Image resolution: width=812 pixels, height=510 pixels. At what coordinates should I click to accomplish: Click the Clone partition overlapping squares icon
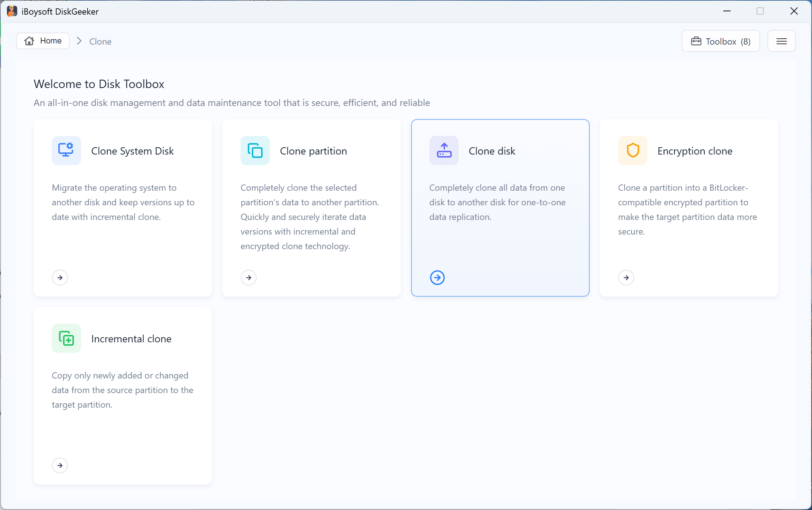pyautogui.click(x=255, y=150)
